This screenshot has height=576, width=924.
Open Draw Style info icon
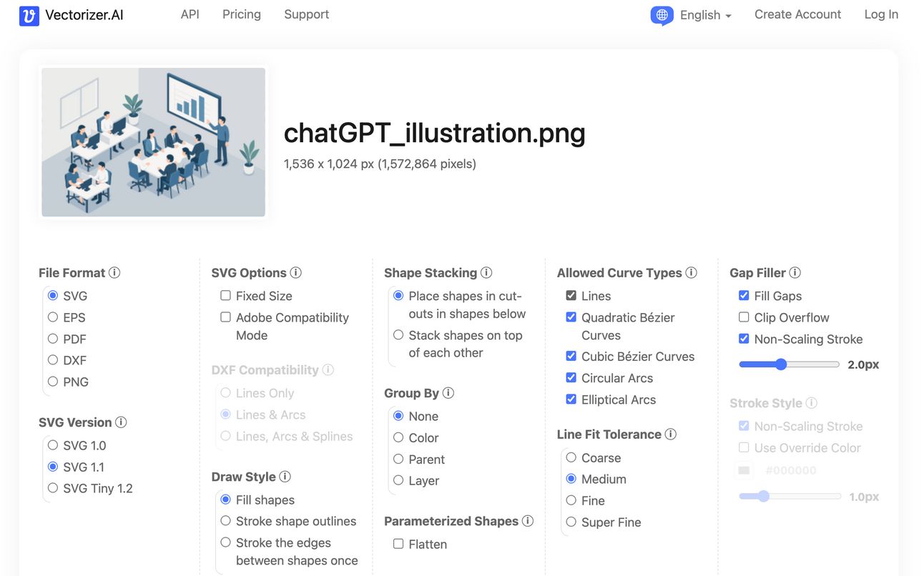click(x=285, y=476)
